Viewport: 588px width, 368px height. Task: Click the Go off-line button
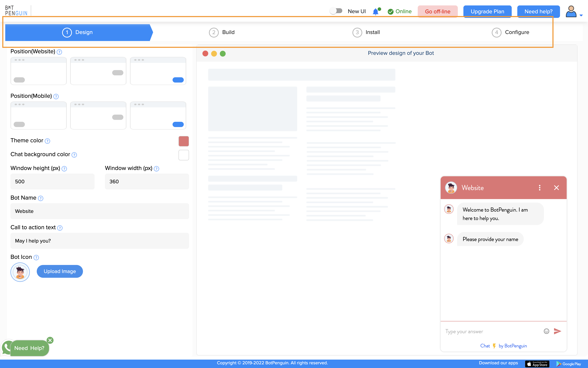tap(437, 11)
